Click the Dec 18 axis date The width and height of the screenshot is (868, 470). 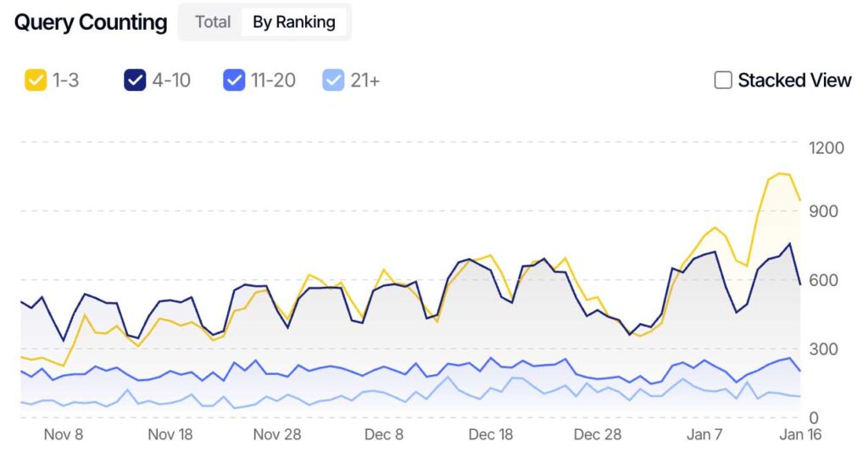[x=491, y=434]
